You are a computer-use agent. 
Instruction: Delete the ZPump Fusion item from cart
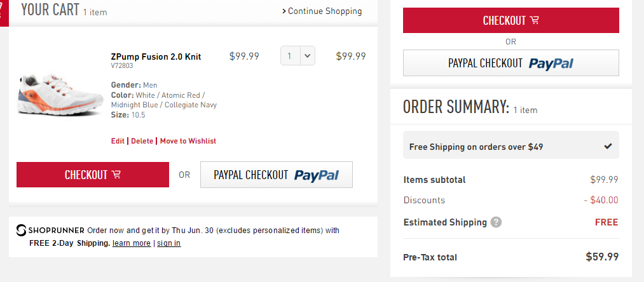coord(142,141)
